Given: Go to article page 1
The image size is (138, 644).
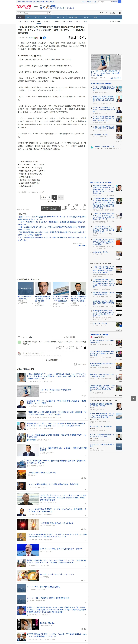Looking at the screenshot, I should [x=49, y=197].
